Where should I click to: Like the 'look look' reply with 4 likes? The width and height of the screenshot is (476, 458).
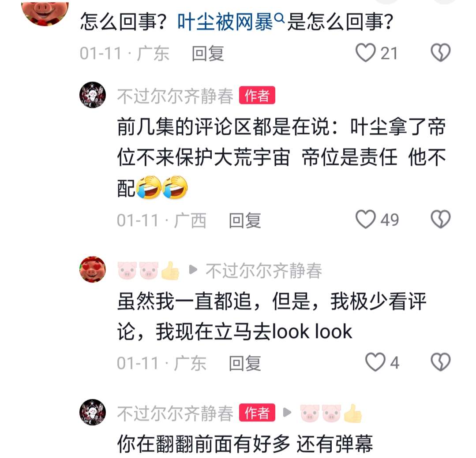click(x=375, y=362)
